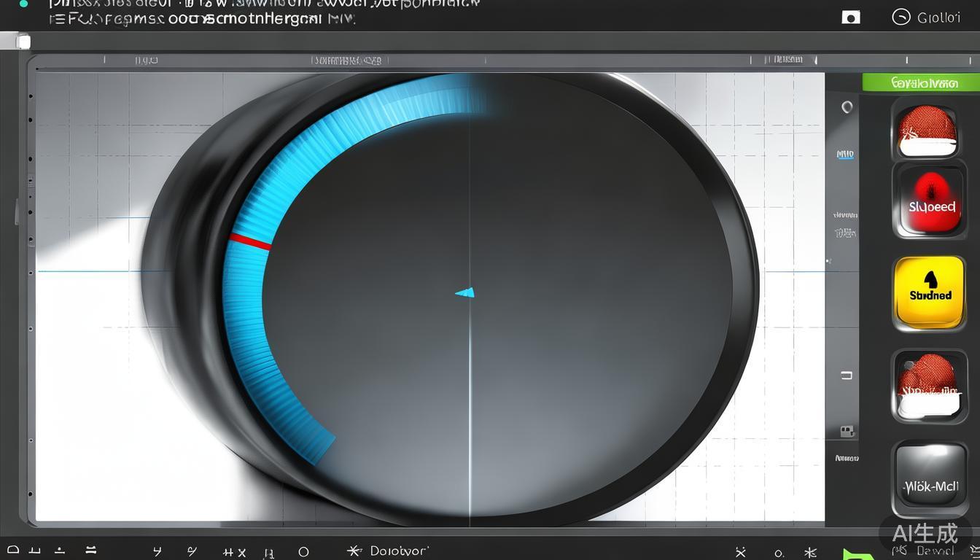Click the red marker on the blue dial arc
This screenshot has height=560, width=980.
[250, 242]
